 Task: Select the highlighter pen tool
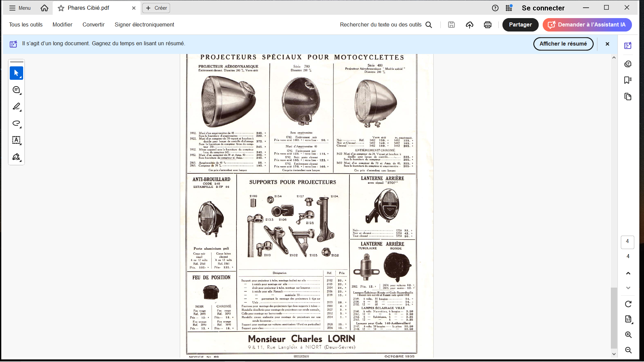click(x=16, y=107)
